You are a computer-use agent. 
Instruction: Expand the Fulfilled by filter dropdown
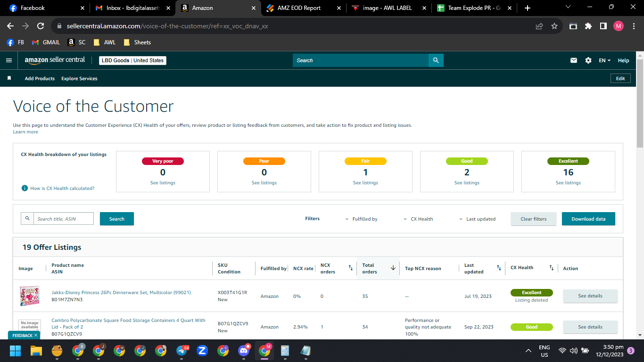(362, 219)
